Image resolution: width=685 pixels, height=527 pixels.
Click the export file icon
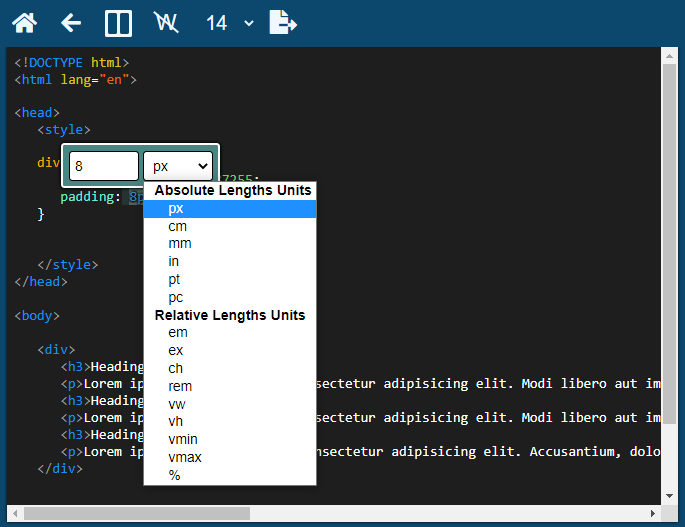click(x=283, y=22)
